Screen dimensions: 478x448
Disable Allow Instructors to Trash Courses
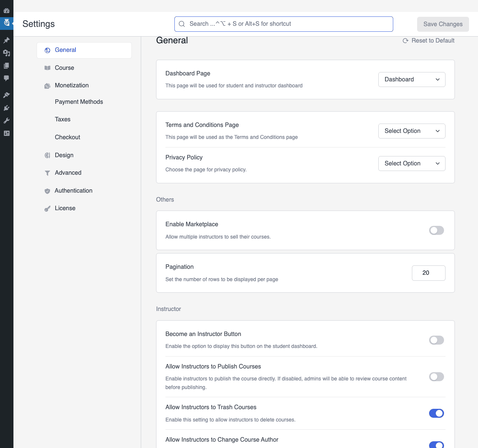pos(437,413)
